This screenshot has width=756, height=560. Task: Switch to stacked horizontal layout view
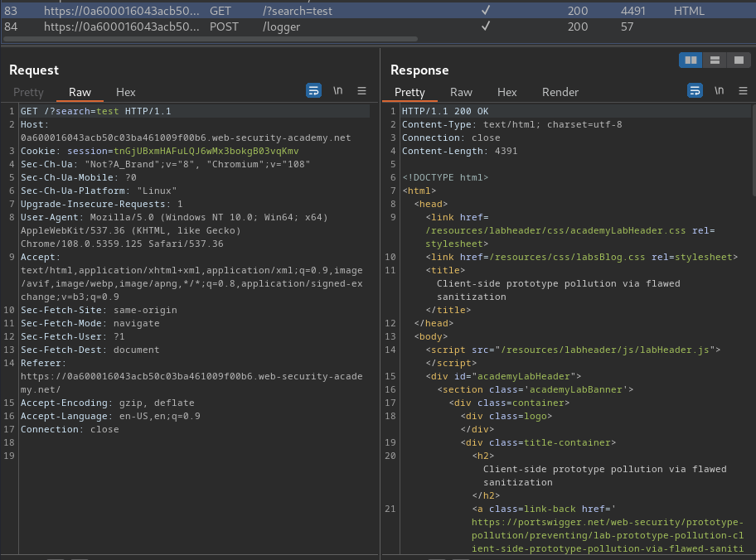click(x=715, y=60)
